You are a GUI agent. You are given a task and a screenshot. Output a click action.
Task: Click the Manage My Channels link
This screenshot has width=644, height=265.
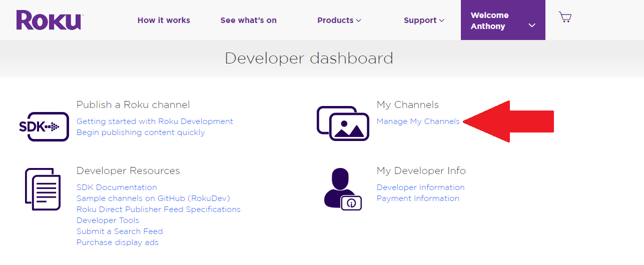click(418, 121)
